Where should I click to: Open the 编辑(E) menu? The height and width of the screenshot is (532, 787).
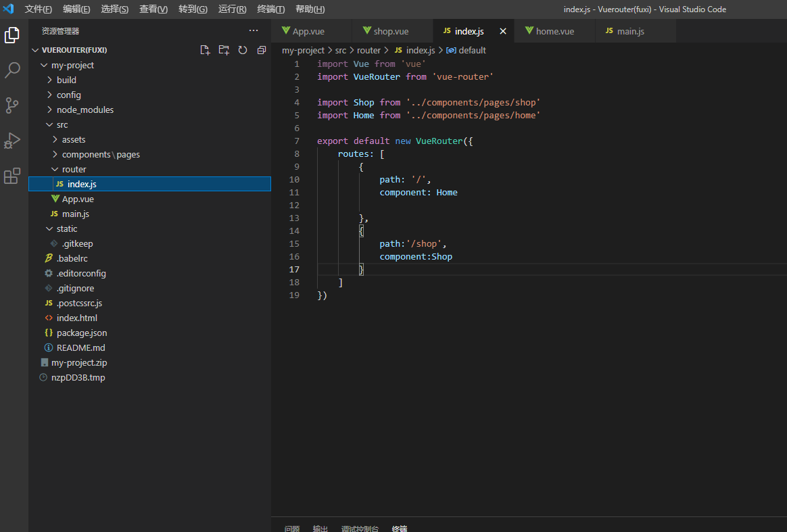(x=76, y=9)
